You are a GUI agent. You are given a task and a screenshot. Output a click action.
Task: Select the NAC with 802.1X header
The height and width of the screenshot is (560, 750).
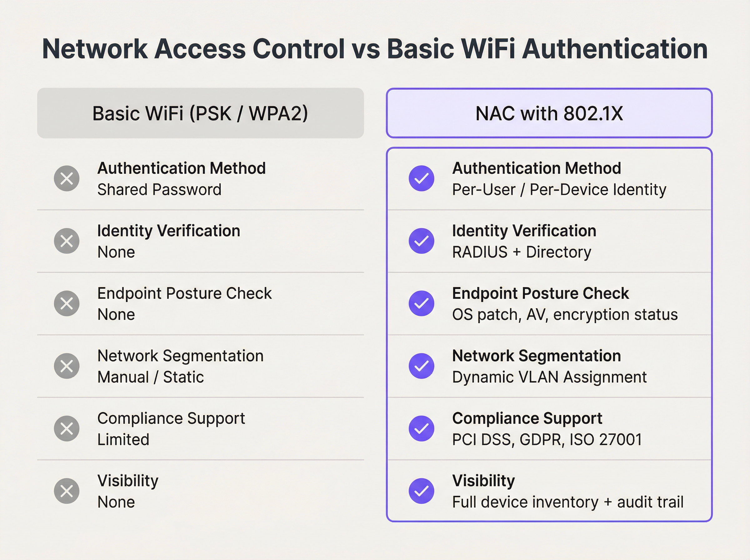549,113
